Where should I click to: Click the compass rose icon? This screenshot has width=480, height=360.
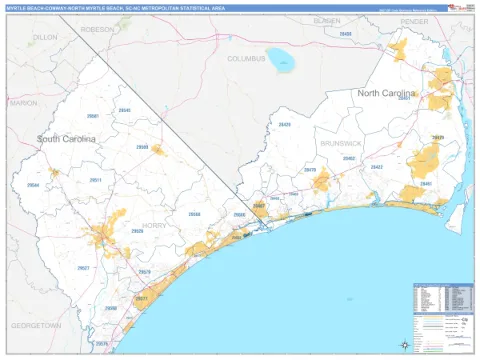click(405, 345)
